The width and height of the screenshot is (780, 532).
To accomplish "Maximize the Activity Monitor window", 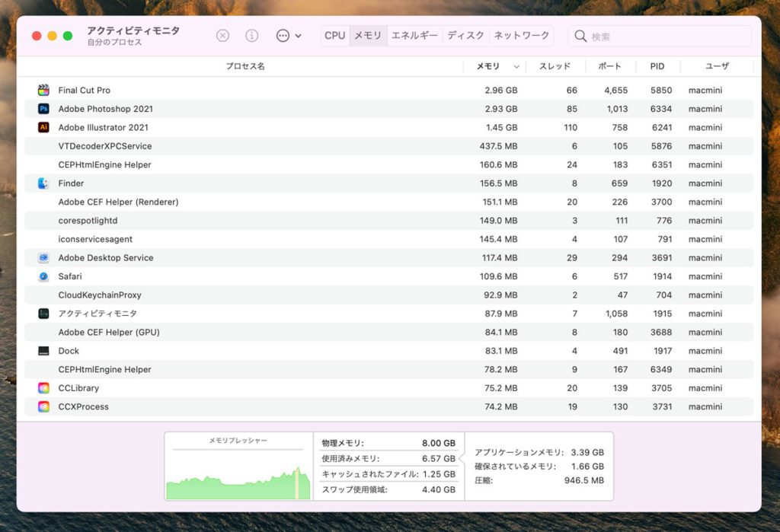I will pyautogui.click(x=68, y=36).
